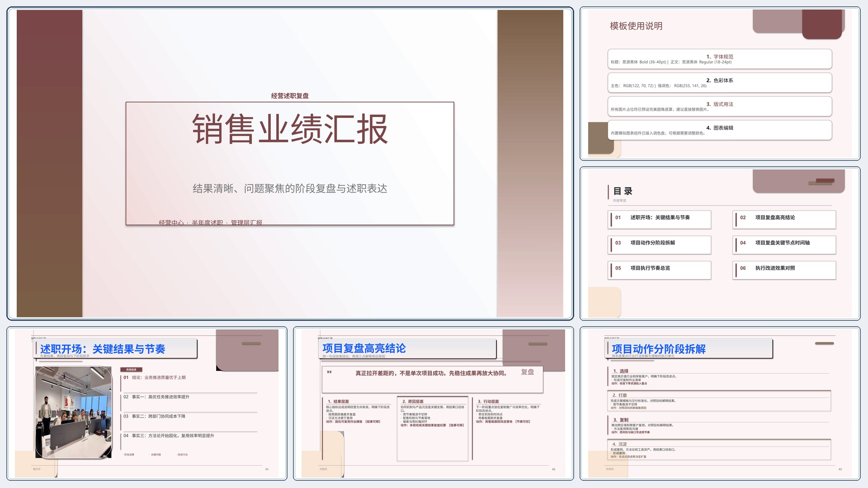Select the 目 录 heading
The width and height of the screenshot is (868, 488).
click(623, 191)
